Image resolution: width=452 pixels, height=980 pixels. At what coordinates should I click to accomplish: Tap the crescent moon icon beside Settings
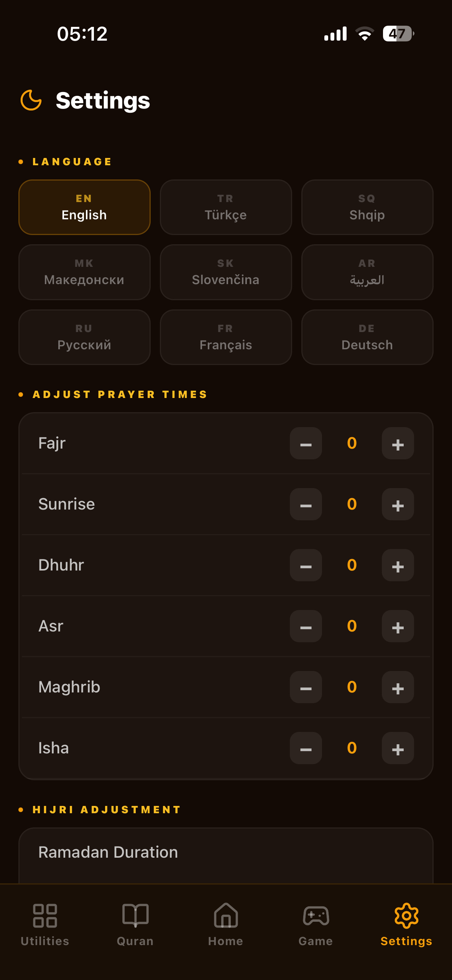click(x=31, y=100)
